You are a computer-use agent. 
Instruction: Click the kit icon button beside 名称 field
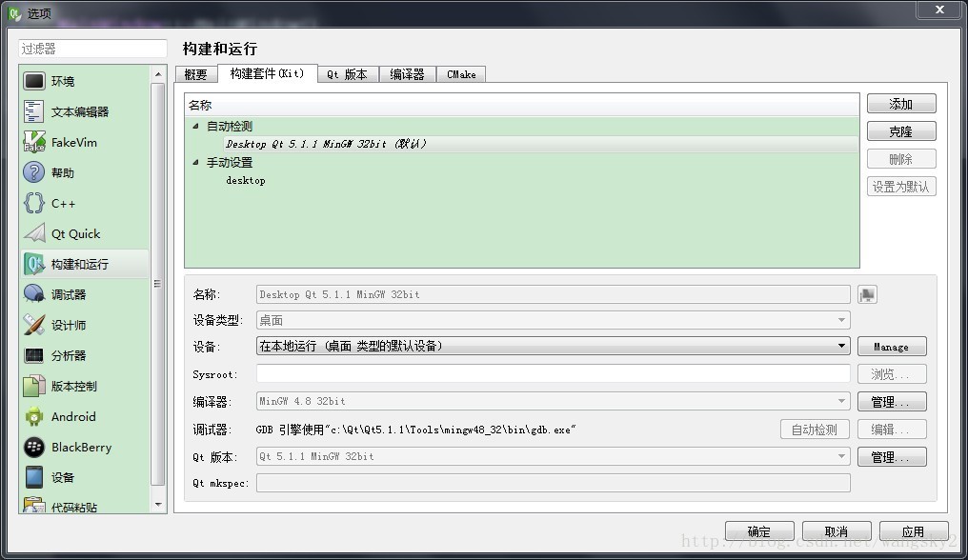click(x=867, y=294)
